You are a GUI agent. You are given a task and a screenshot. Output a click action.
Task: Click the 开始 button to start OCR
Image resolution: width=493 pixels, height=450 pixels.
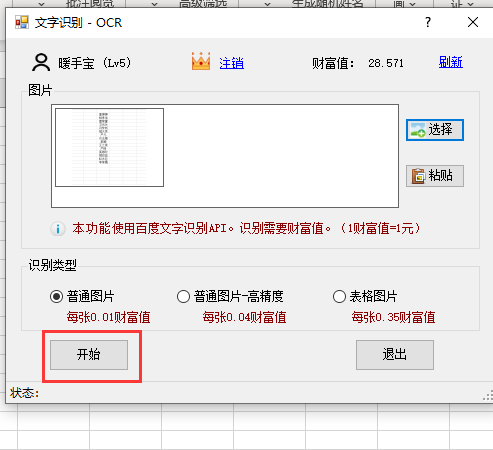point(89,355)
